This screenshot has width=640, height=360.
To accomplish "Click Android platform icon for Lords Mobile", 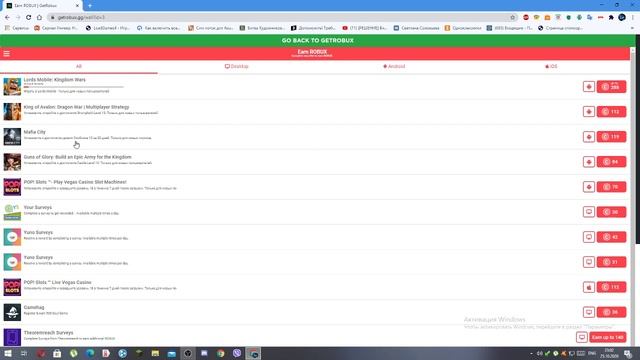I will [x=589, y=87].
